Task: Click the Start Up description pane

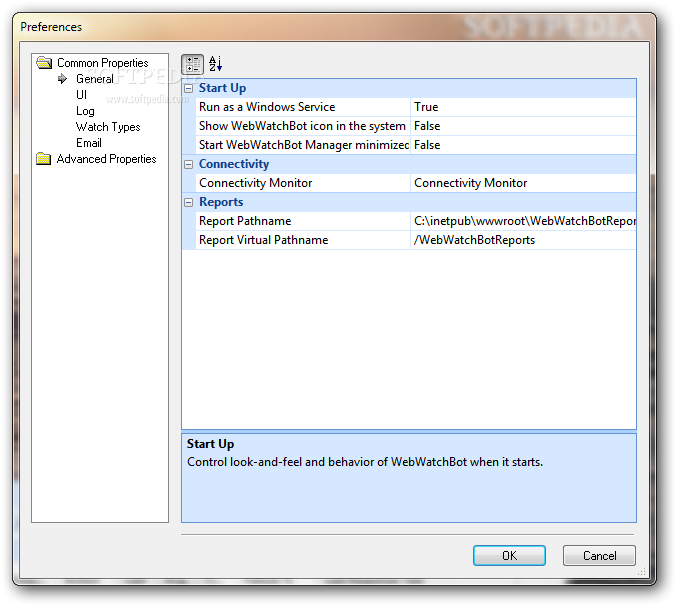Action: (408, 478)
